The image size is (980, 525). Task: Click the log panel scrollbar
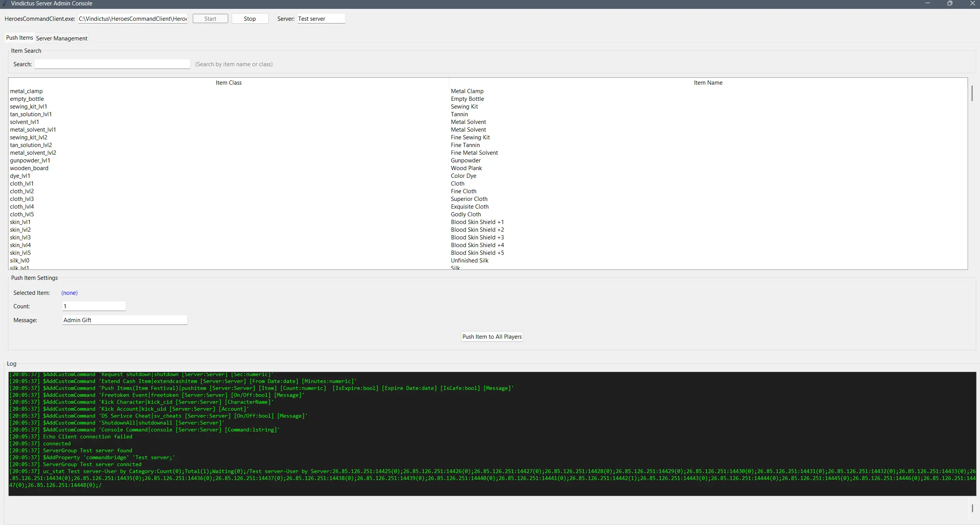972,508
